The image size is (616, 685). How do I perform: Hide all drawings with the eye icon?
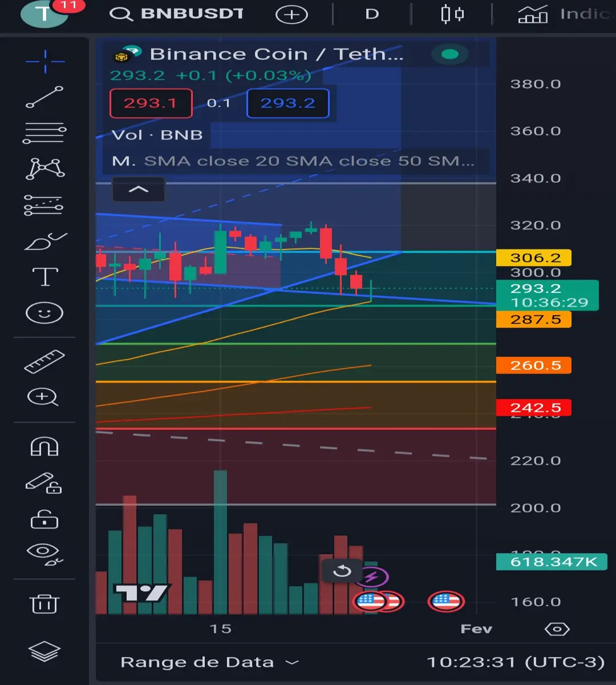[x=44, y=555]
